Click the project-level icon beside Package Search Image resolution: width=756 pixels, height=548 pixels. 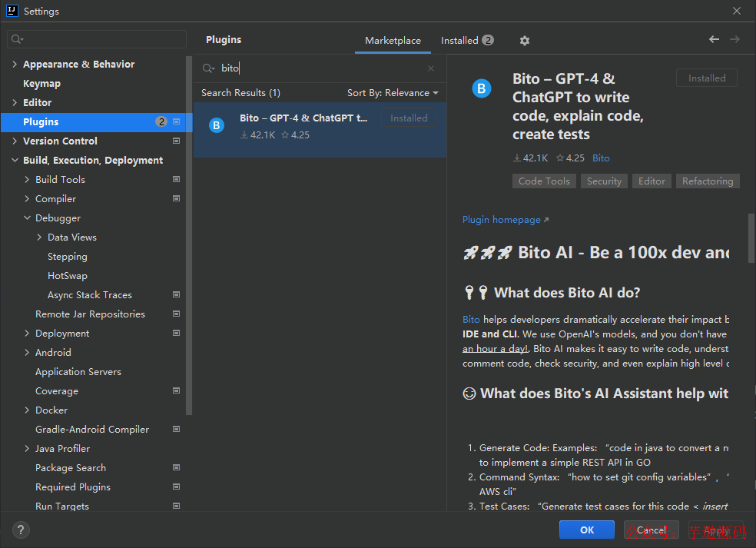(x=177, y=467)
